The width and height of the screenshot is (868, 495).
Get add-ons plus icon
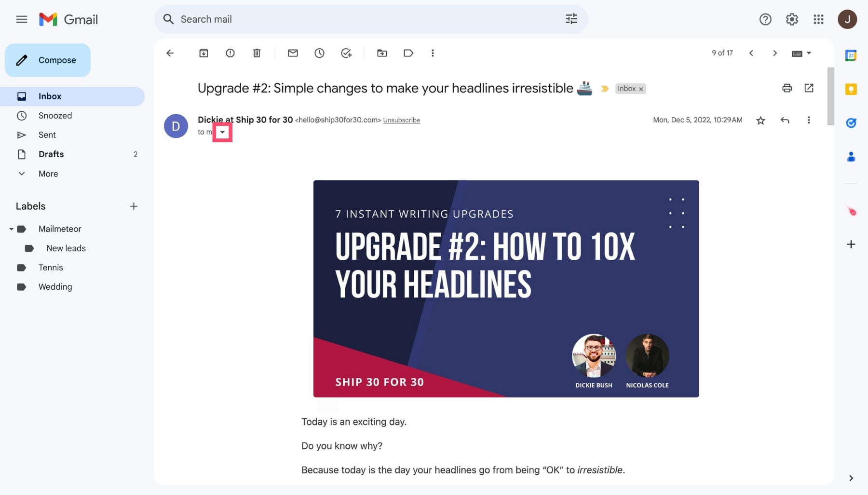(851, 244)
